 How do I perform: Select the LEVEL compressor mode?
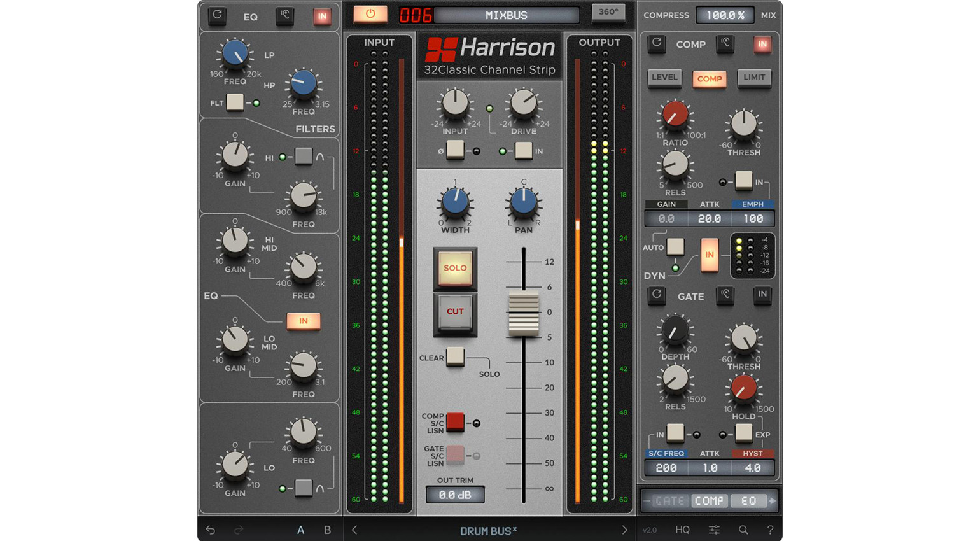click(664, 78)
